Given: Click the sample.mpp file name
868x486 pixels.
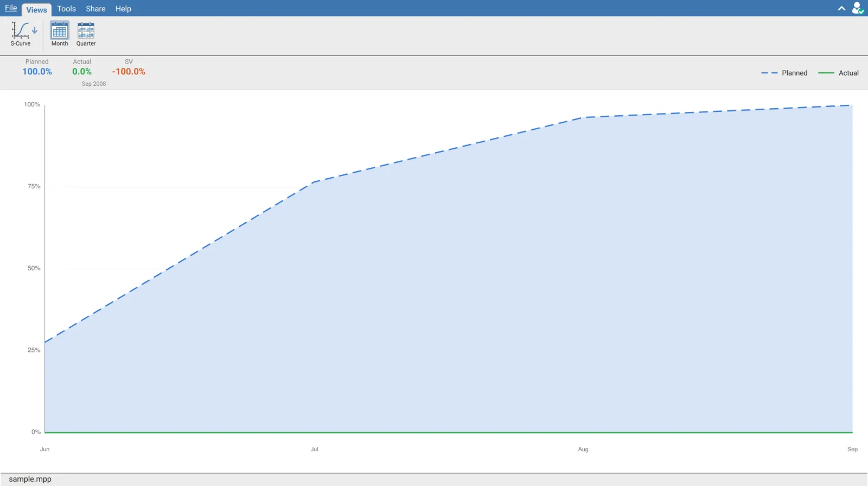Looking at the screenshot, I should pyautogui.click(x=30, y=479).
